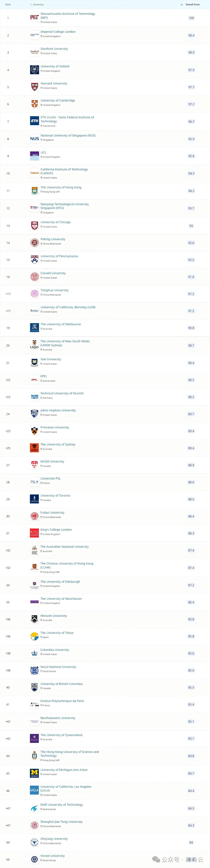Sort by the University column header
This screenshot has height=868, width=210.
point(38,5)
